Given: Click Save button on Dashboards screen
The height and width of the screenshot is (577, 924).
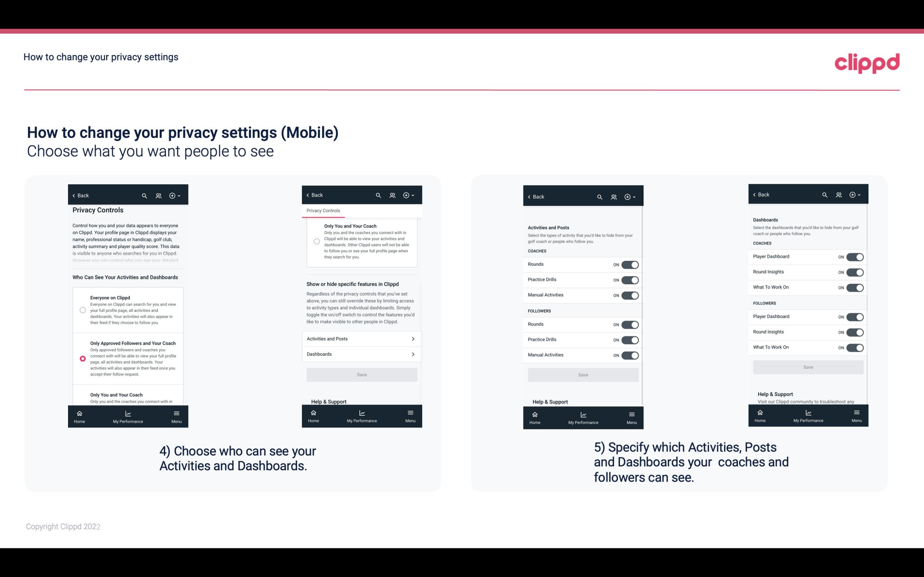Looking at the screenshot, I should [x=807, y=366].
